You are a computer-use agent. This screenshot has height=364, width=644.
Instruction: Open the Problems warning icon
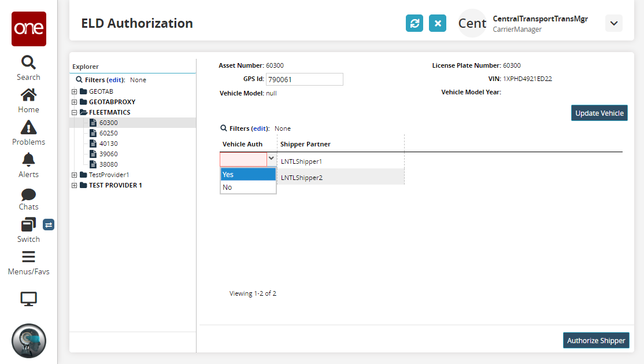[x=28, y=127]
